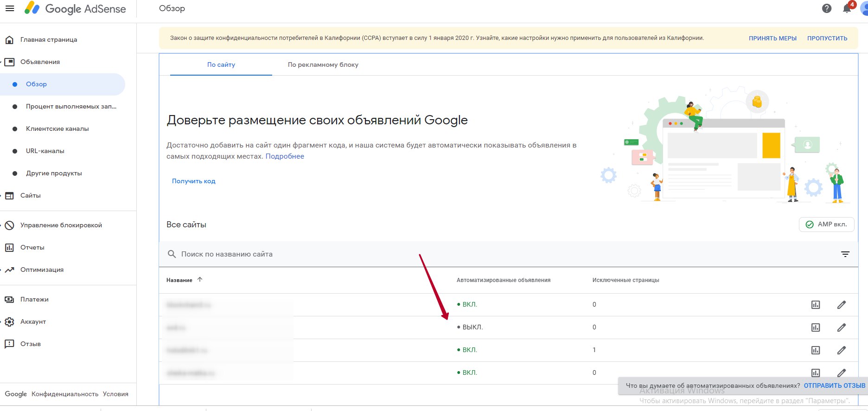Dismiss notice with ПРОПУСТИТЬ
The width and height of the screenshot is (868, 411).
tap(827, 39)
